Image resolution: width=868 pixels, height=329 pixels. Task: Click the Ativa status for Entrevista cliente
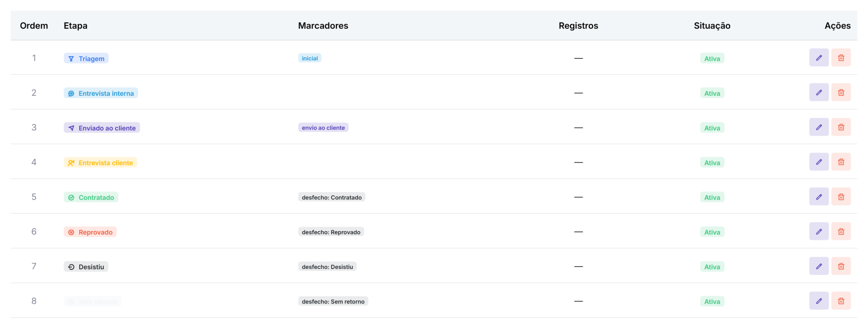tap(712, 163)
